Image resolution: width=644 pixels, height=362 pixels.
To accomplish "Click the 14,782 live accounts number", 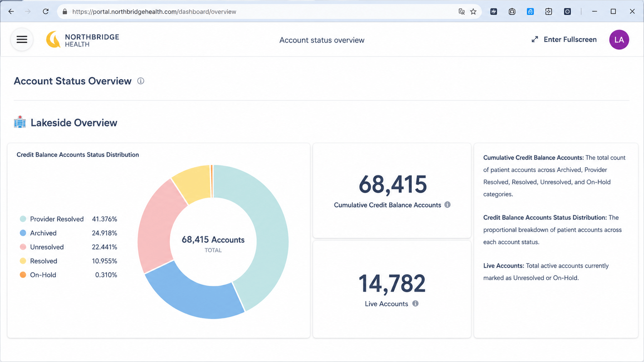I will [392, 284].
